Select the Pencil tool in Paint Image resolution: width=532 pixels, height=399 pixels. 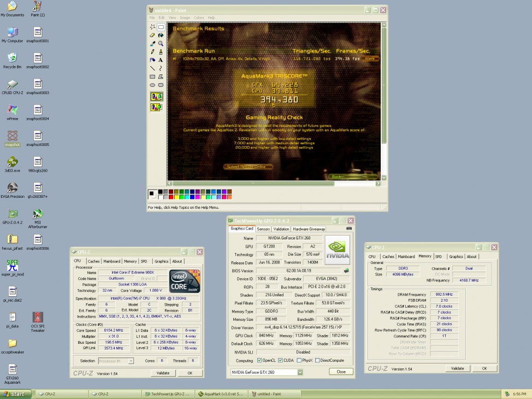(x=152, y=51)
